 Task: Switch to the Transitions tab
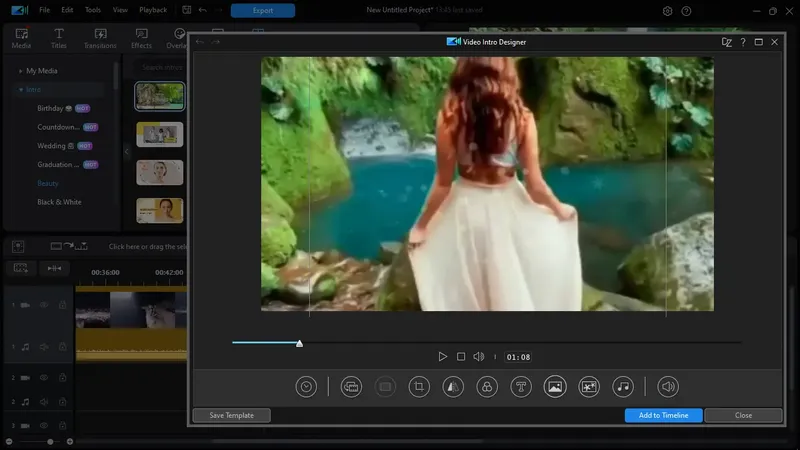[100, 39]
